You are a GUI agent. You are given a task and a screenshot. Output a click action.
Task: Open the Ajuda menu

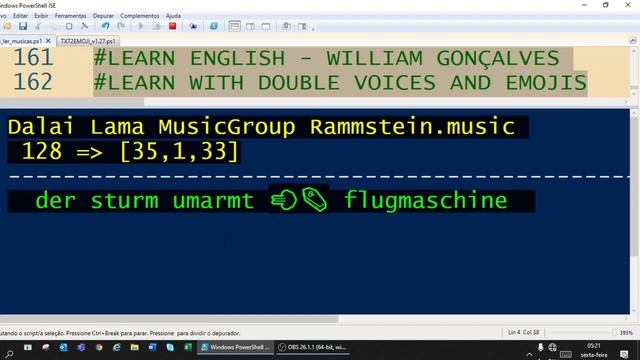(173, 16)
